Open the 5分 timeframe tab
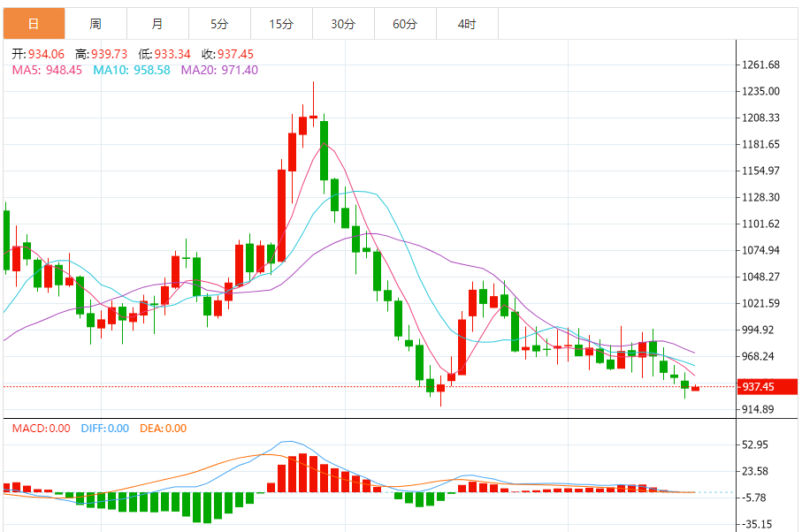Image resolution: width=802 pixels, height=532 pixels. pyautogui.click(x=219, y=24)
